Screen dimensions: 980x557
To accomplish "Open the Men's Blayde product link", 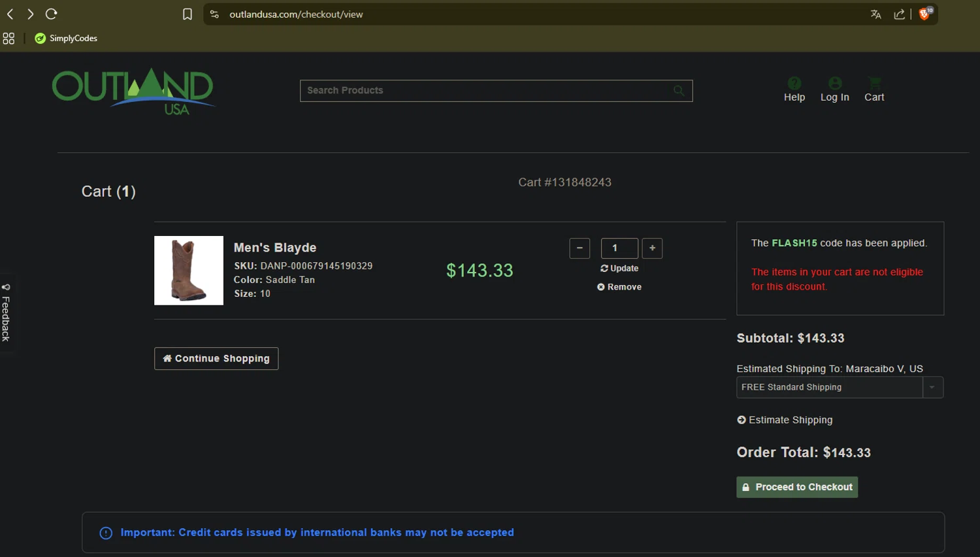I will click(x=275, y=248).
